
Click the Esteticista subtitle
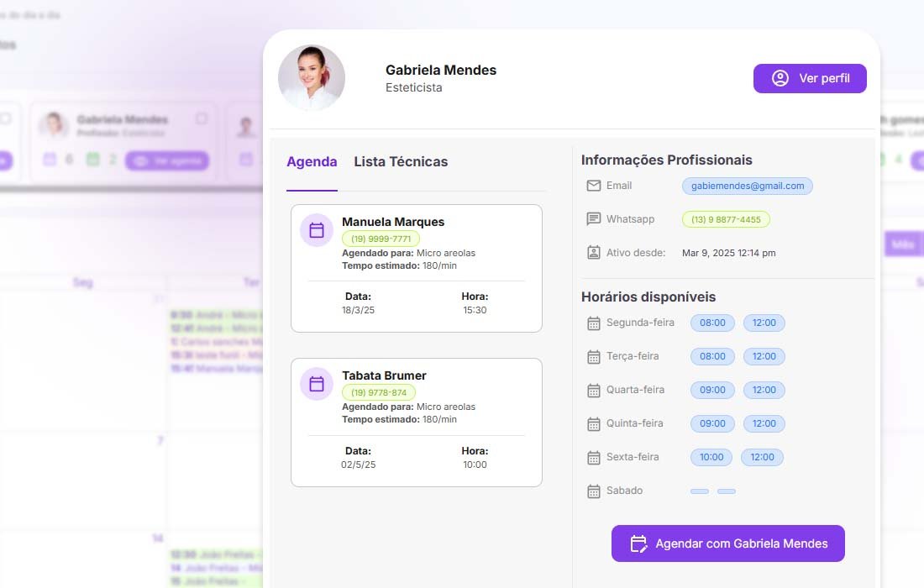point(413,87)
